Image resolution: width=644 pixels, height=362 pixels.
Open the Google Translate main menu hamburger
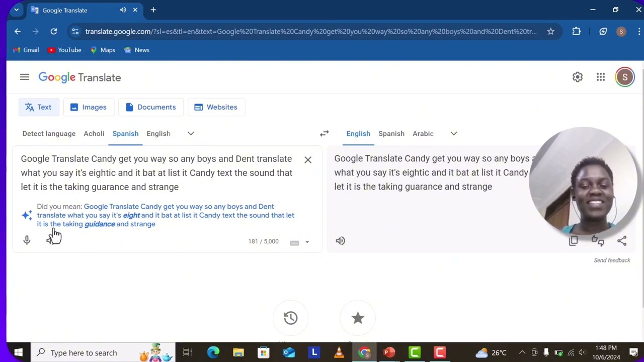click(x=24, y=77)
